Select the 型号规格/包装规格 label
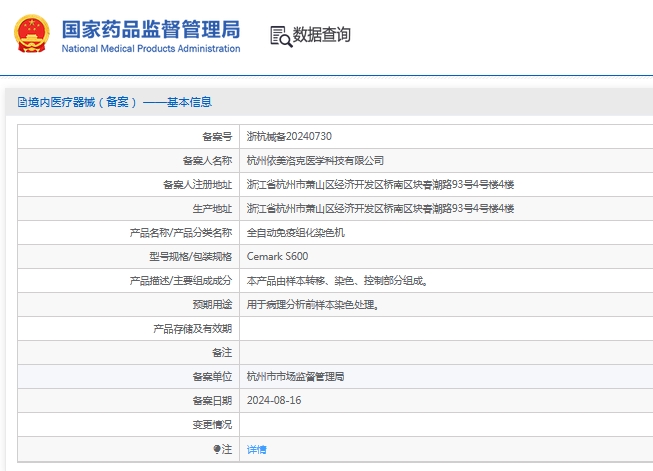 pyautogui.click(x=190, y=257)
